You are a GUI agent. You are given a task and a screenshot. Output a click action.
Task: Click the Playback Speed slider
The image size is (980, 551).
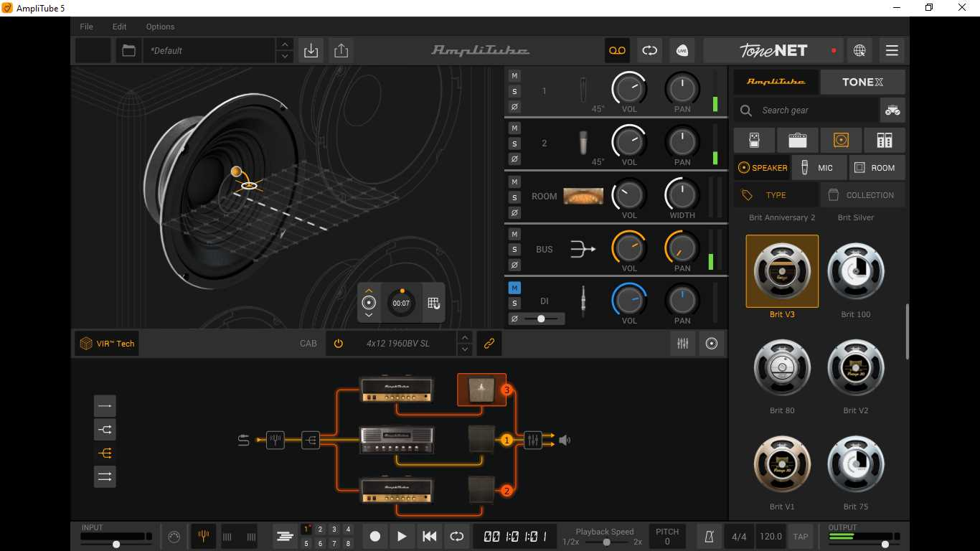(x=606, y=542)
